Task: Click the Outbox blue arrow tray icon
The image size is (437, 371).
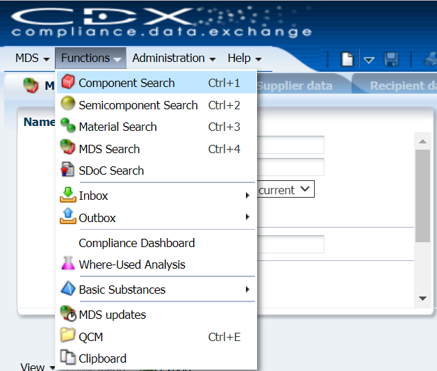Action: (68, 216)
